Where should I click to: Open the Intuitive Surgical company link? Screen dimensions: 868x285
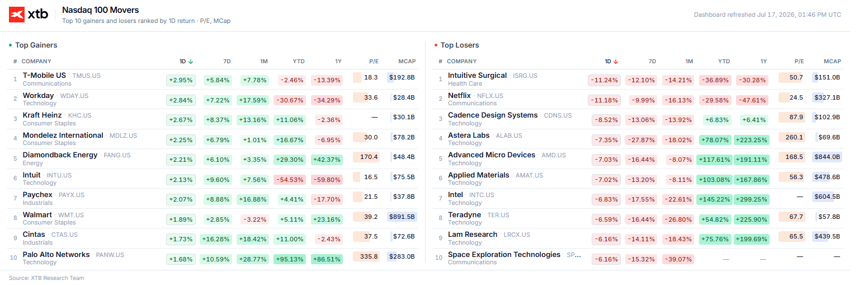click(477, 75)
